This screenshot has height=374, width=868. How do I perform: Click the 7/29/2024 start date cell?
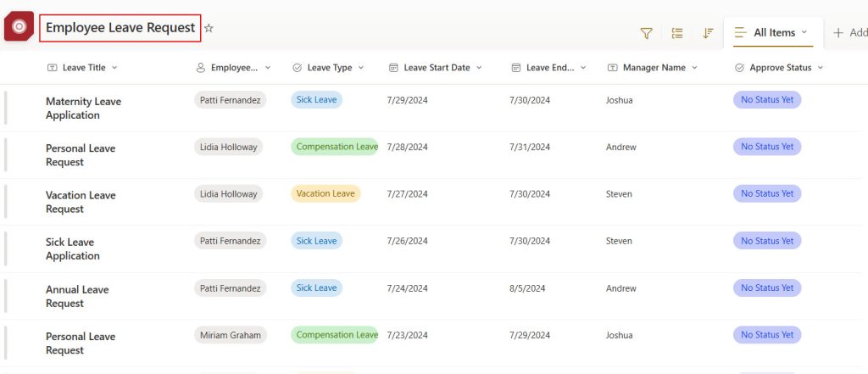pos(408,100)
